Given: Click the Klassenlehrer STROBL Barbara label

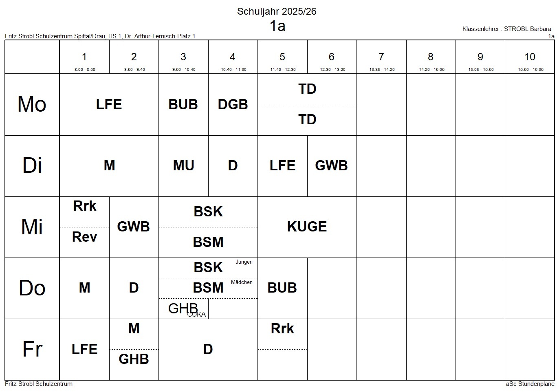Looking at the screenshot, I should (x=506, y=29).
